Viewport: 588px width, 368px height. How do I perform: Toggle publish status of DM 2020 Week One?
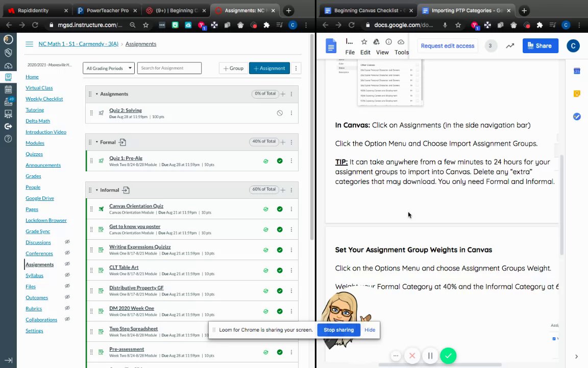[x=280, y=311]
